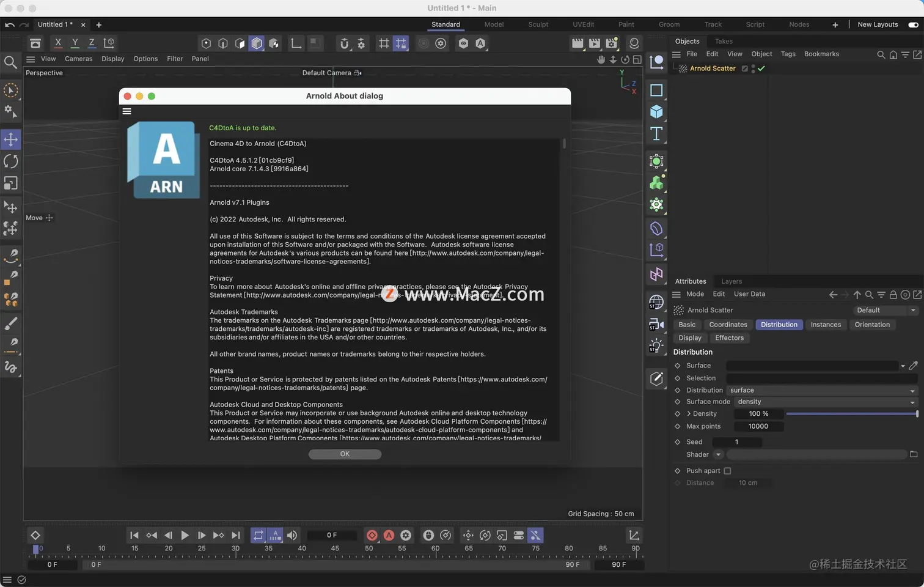924x587 pixels.
Task: Play the animation forward
Action: click(185, 535)
